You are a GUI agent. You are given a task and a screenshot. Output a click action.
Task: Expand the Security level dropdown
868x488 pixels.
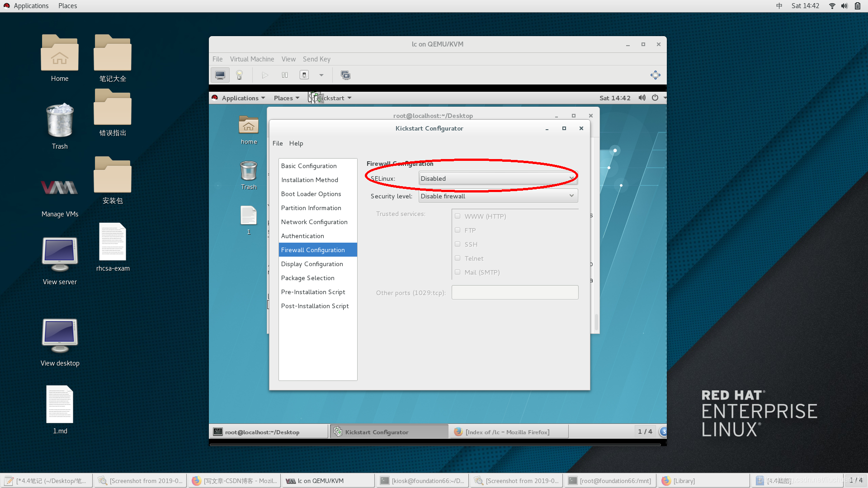(x=497, y=196)
